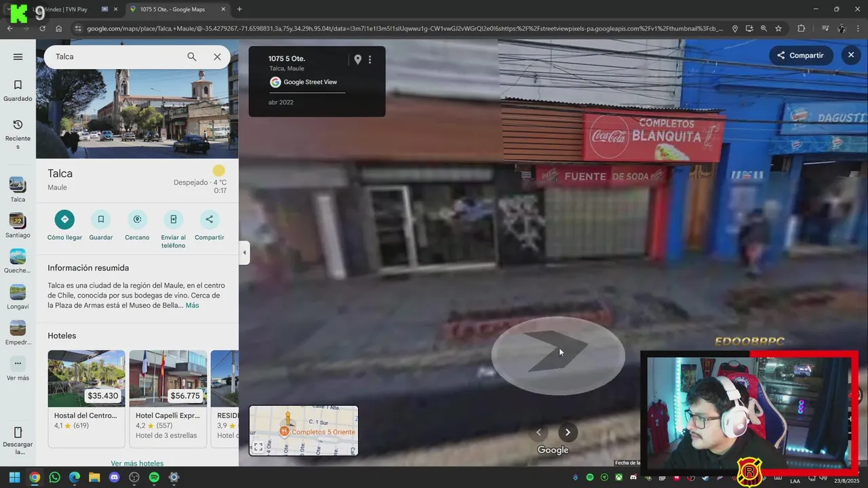This screenshot has height=488, width=868.
Task: Close Street View with the X button
Action: coord(851,55)
